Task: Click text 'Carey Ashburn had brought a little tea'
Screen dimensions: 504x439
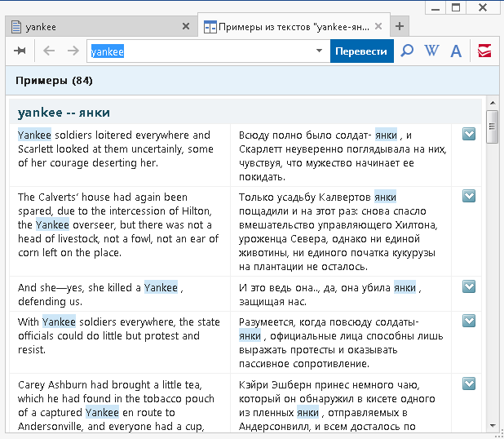Action: pyautogui.click(x=110, y=384)
